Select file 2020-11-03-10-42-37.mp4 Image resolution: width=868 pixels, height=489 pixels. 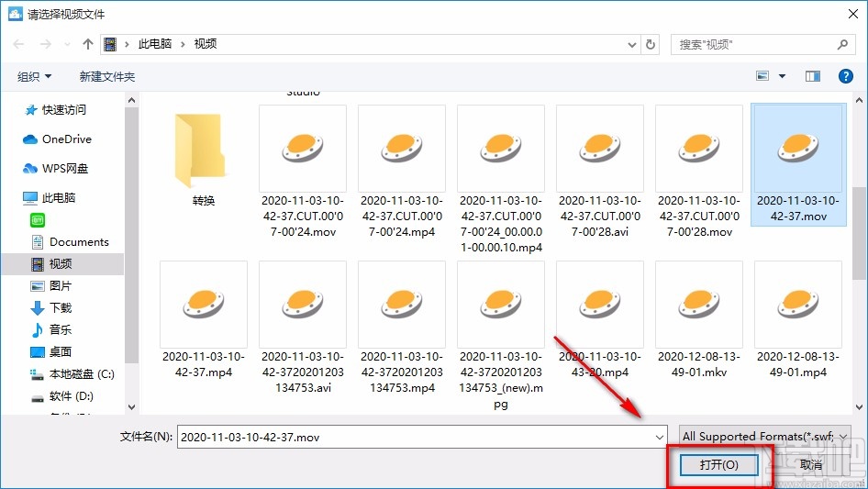tap(203, 320)
